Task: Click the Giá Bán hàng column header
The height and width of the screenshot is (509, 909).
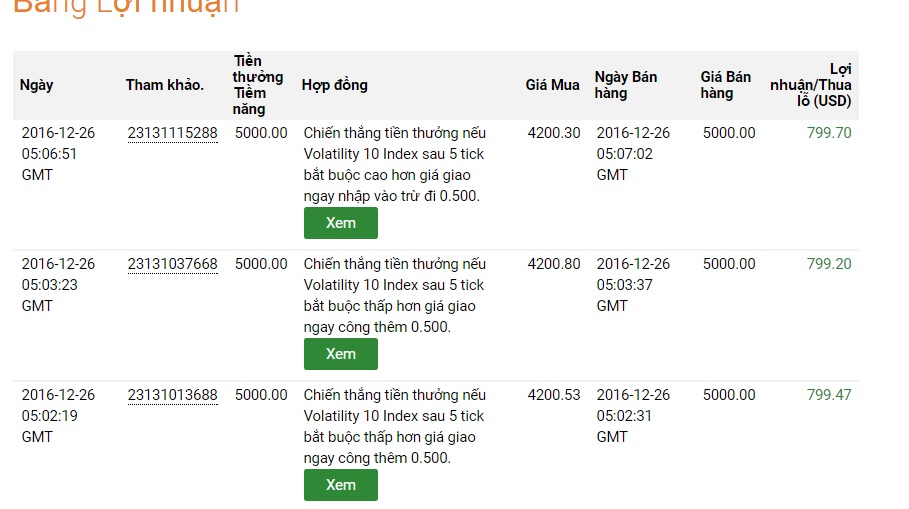Action: (x=726, y=85)
